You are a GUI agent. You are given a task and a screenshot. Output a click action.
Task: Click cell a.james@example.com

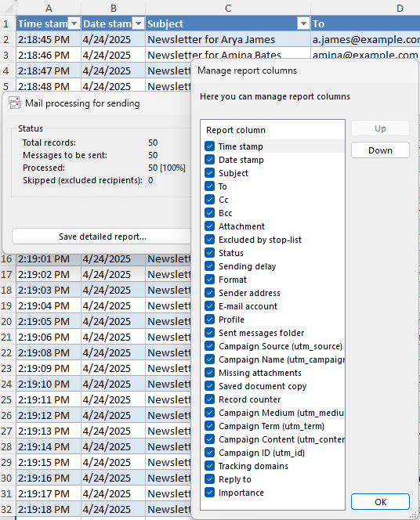366,39
